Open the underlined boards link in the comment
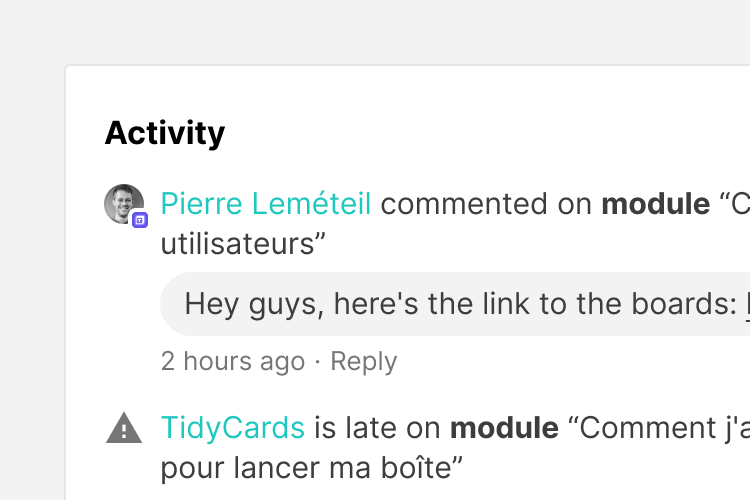The height and width of the screenshot is (500, 750). click(x=746, y=304)
